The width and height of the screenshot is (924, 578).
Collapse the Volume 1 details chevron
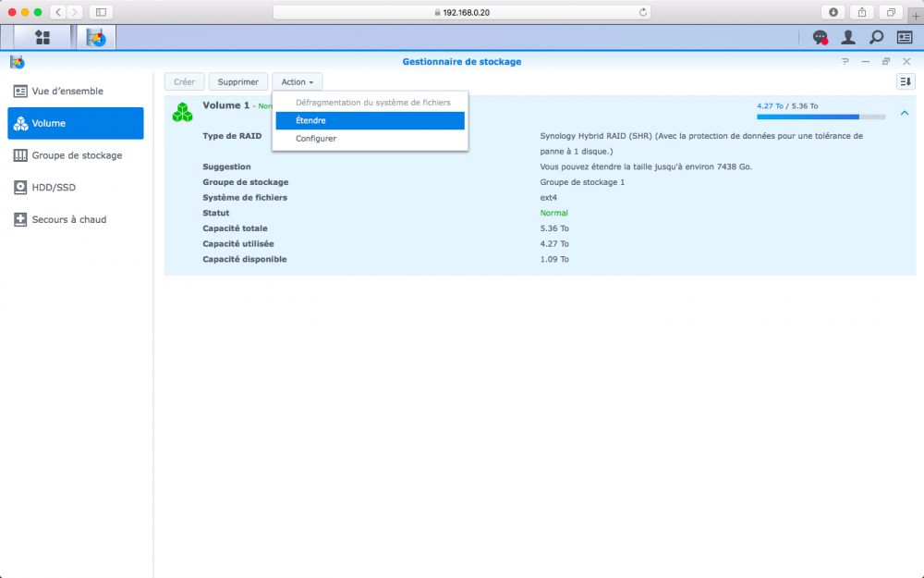point(905,114)
